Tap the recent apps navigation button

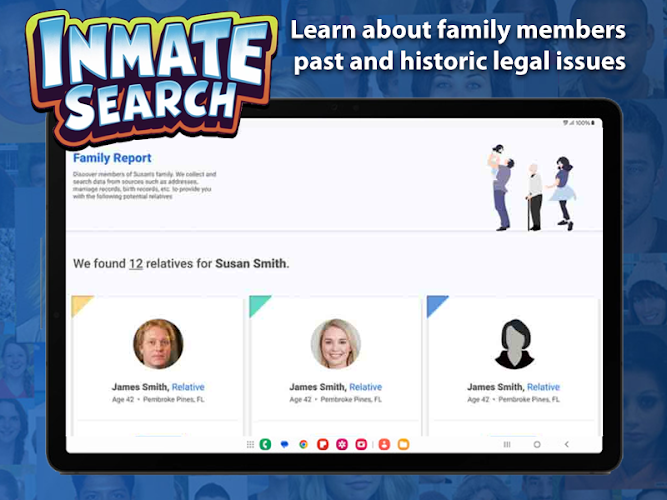coord(507,444)
